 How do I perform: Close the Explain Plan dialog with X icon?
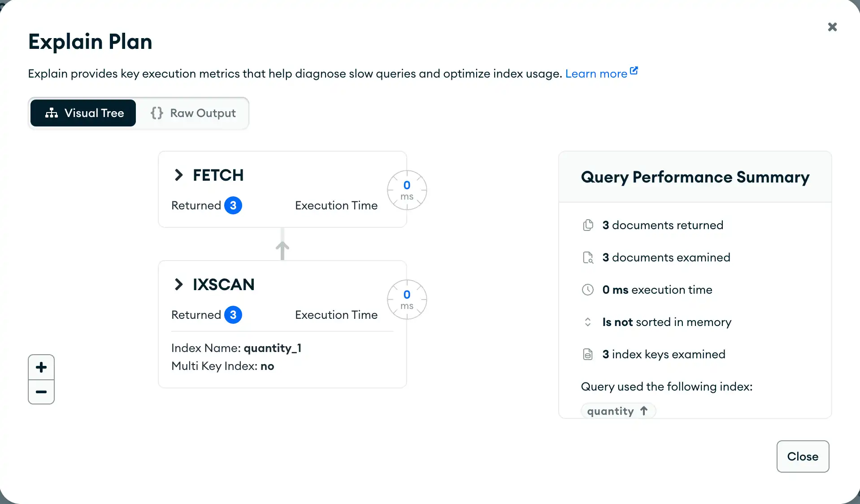(x=832, y=27)
